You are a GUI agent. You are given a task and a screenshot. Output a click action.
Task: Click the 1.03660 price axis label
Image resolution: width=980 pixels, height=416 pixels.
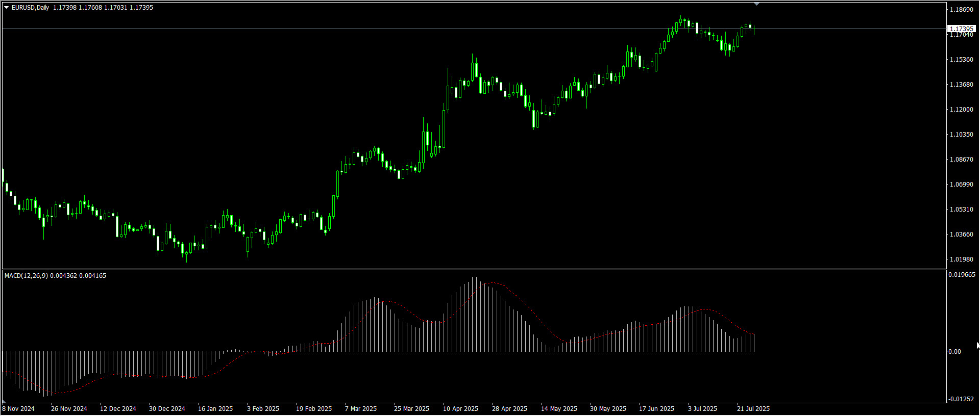961,235
